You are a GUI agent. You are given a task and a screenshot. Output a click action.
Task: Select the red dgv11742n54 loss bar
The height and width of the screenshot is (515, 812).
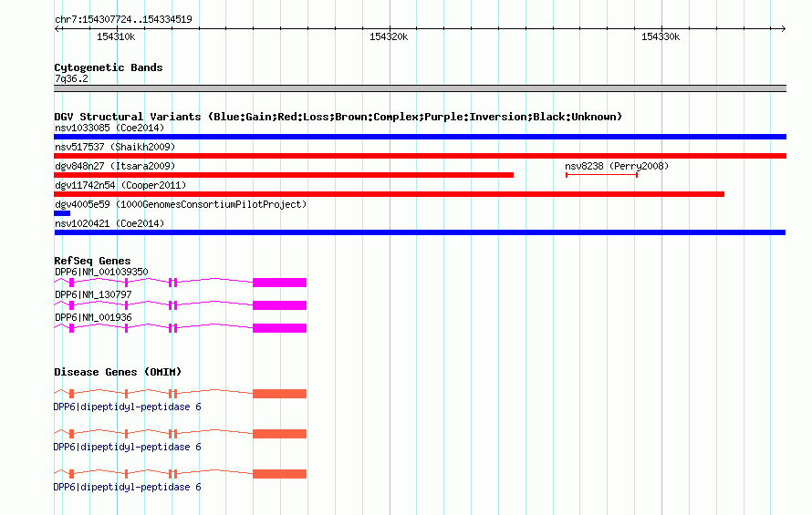click(389, 194)
